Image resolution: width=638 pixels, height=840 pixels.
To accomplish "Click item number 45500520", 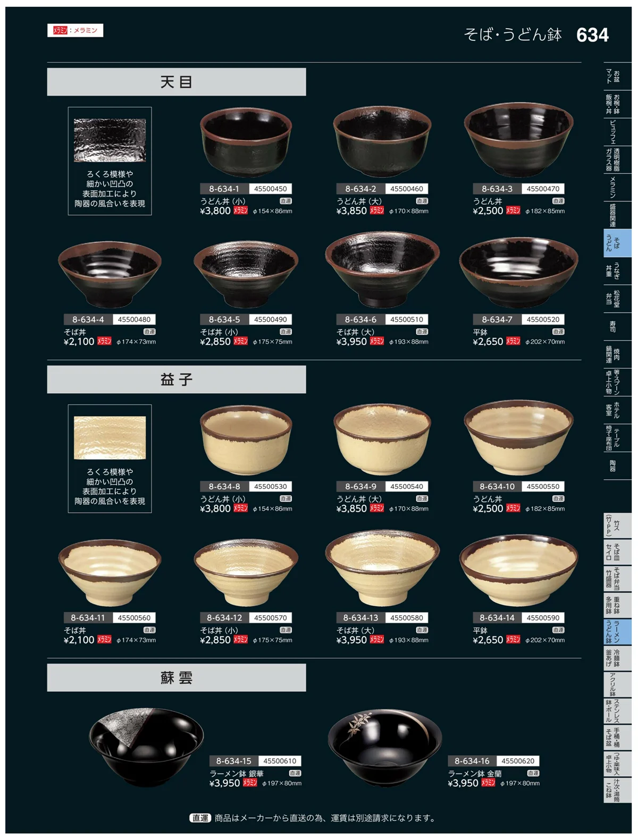I will point(543,319).
